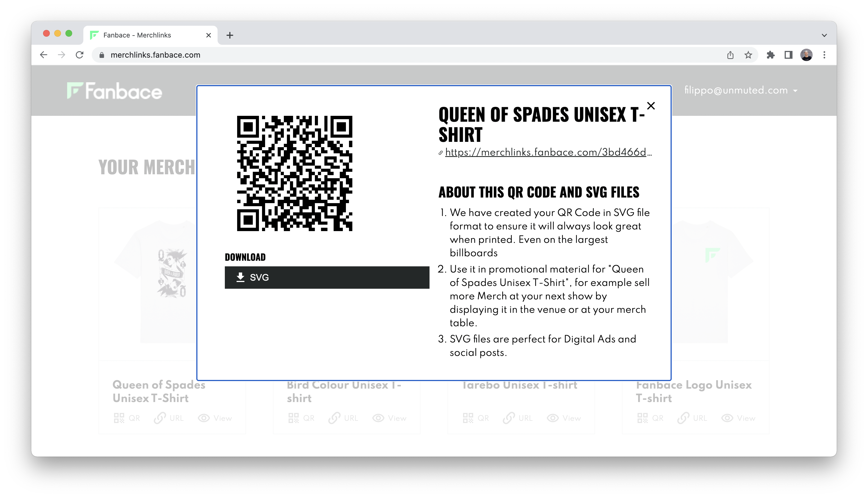Click View for Tarebo Unisex T-shirt
868x498 pixels.
pyautogui.click(x=564, y=418)
